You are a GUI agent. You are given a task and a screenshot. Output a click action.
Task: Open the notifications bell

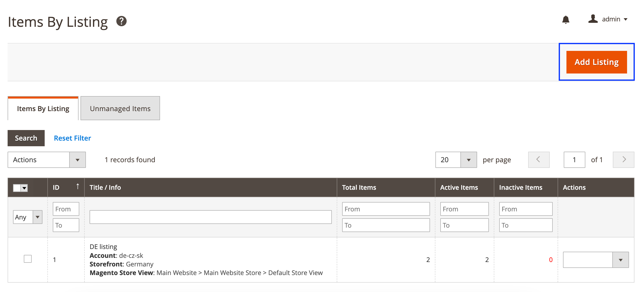coord(565,19)
